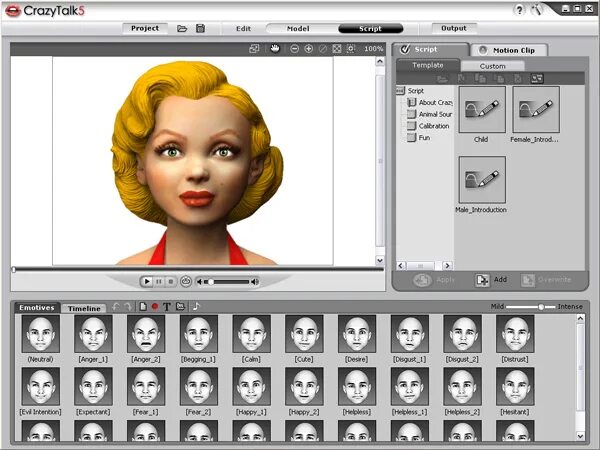The image size is (600, 450).
Task: Click the loop playback icon
Action: tap(186, 282)
